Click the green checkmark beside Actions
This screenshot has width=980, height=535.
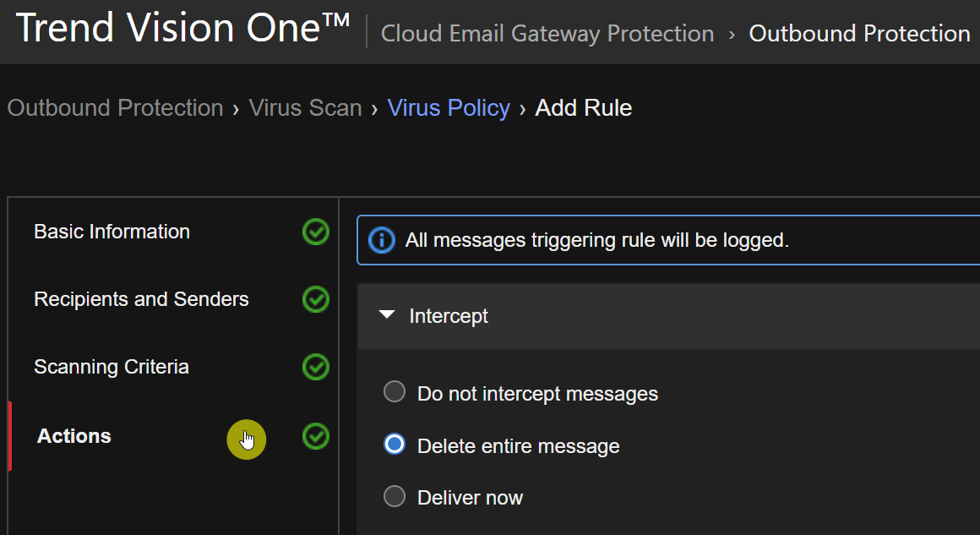[316, 436]
